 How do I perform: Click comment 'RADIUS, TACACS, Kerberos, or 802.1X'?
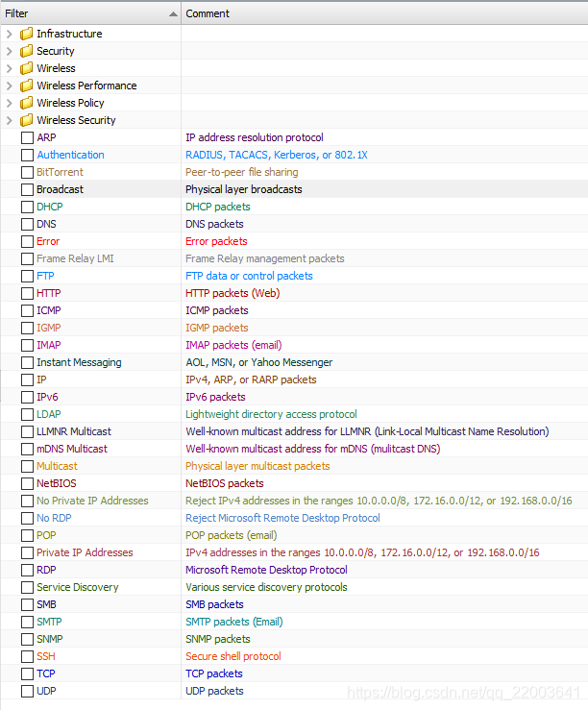277,155
